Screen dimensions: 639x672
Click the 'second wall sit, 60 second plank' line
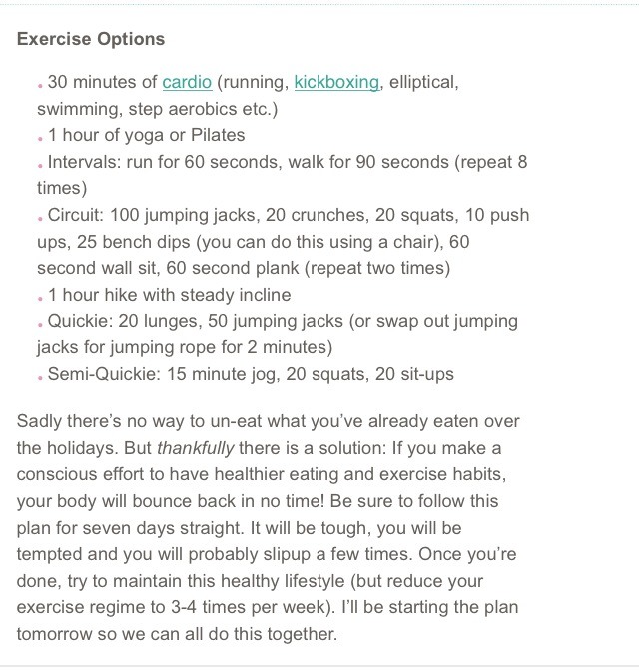point(244,268)
